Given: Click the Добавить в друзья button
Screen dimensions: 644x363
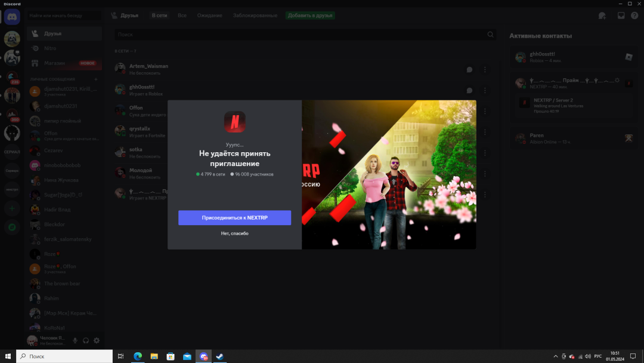Looking at the screenshot, I should point(310,16).
